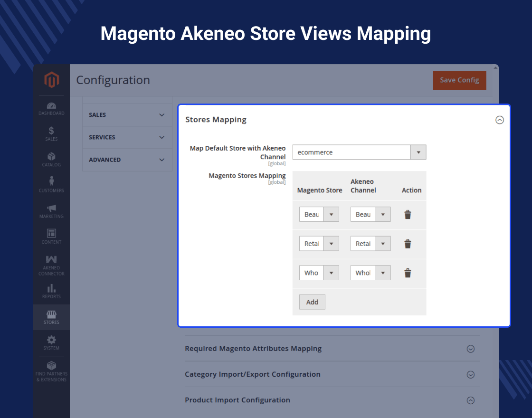Viewport: 532px width, 418px height.
Task: Expand Category Import/Export Configuration section
Action: point(471,375)
